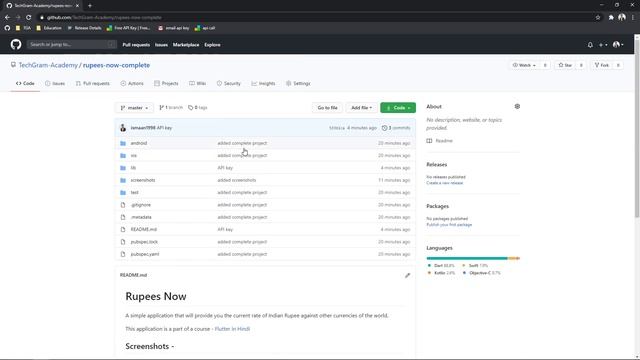Open the rupees-now-complete repository link
The width and height of the screenshot is (640, 360).
(116, 65)
